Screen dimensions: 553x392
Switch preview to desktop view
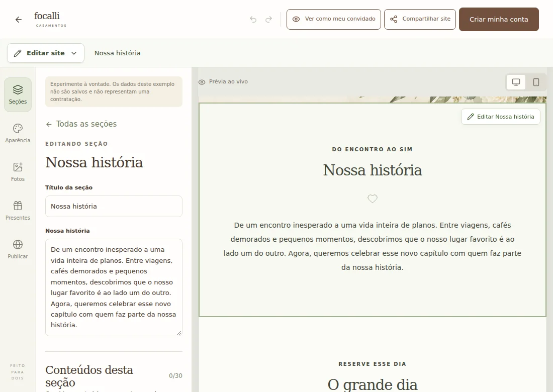coord(516,82)
